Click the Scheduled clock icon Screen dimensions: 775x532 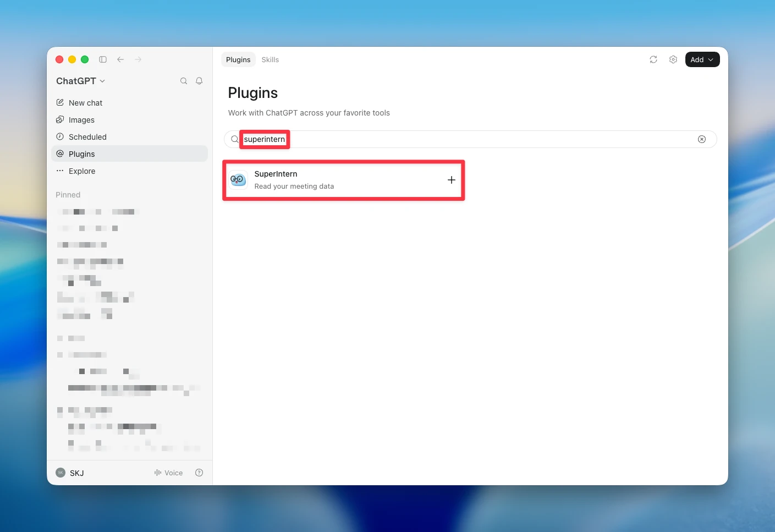click(x=60, y=136)
